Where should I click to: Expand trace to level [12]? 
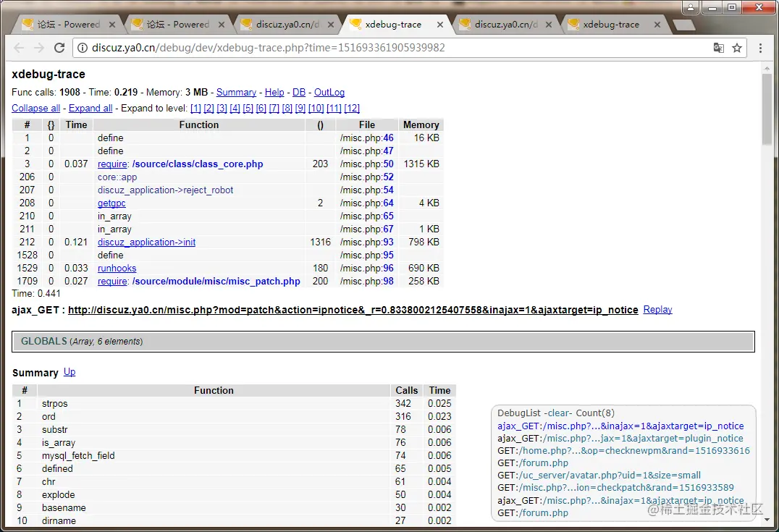point(352,109)
